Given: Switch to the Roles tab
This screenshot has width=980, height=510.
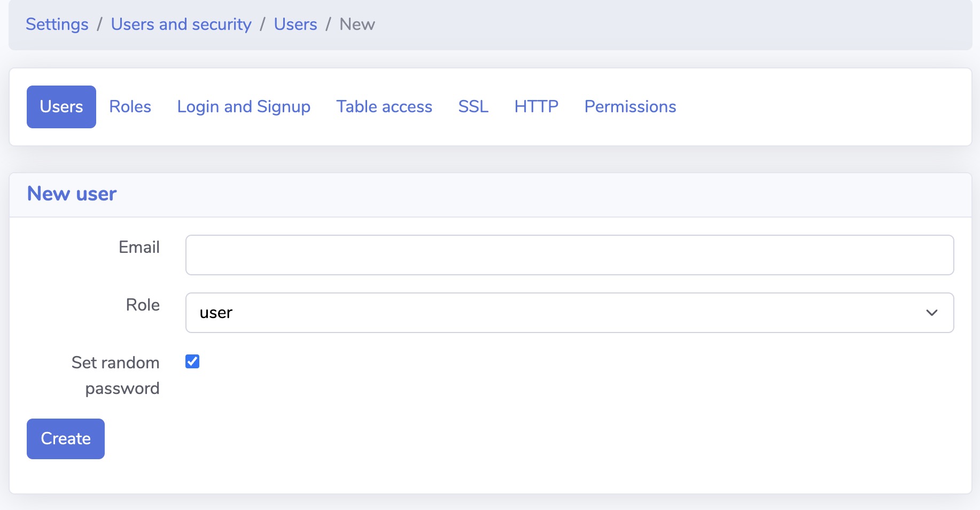Looking at the screenshot, I should 130,106.
